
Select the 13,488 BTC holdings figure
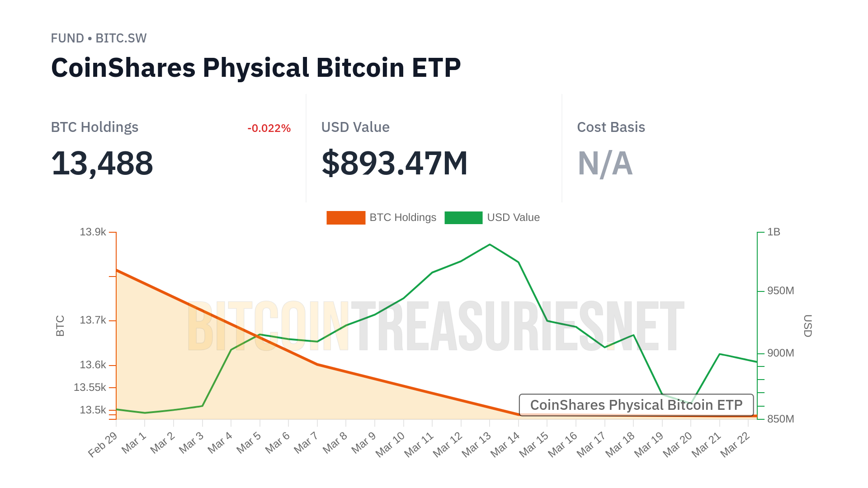tap(102, 164)
